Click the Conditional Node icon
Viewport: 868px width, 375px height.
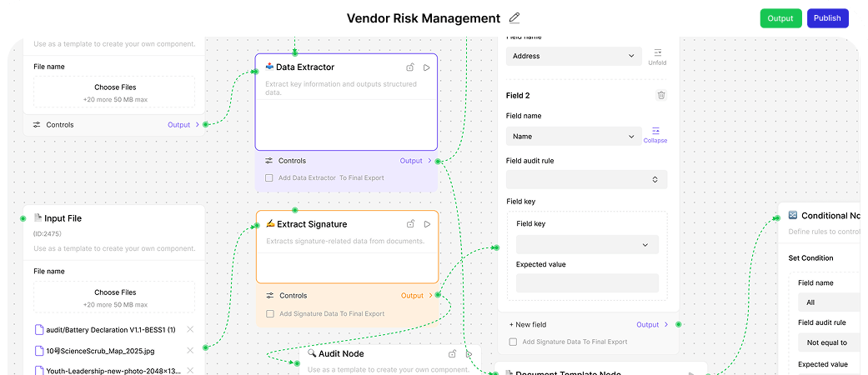[x=793, y=215]
